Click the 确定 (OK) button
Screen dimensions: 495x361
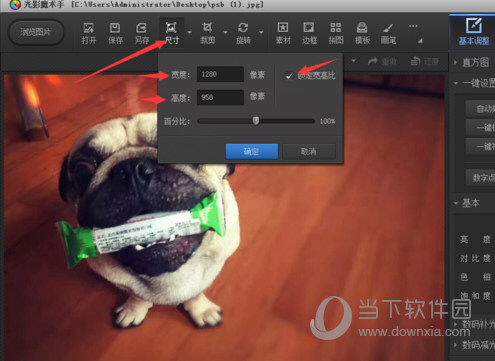(x=252, y=152)
